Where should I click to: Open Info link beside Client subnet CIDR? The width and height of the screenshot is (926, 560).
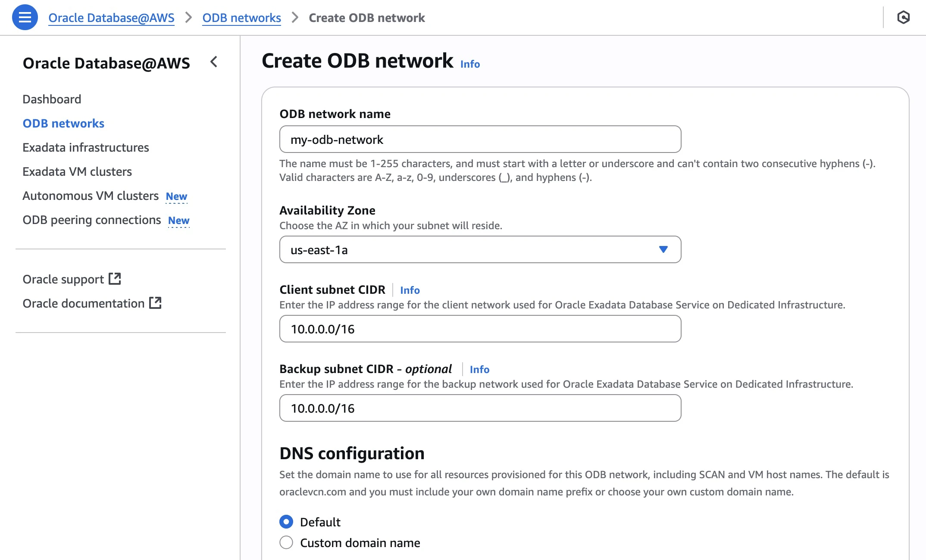coord(410,290)
